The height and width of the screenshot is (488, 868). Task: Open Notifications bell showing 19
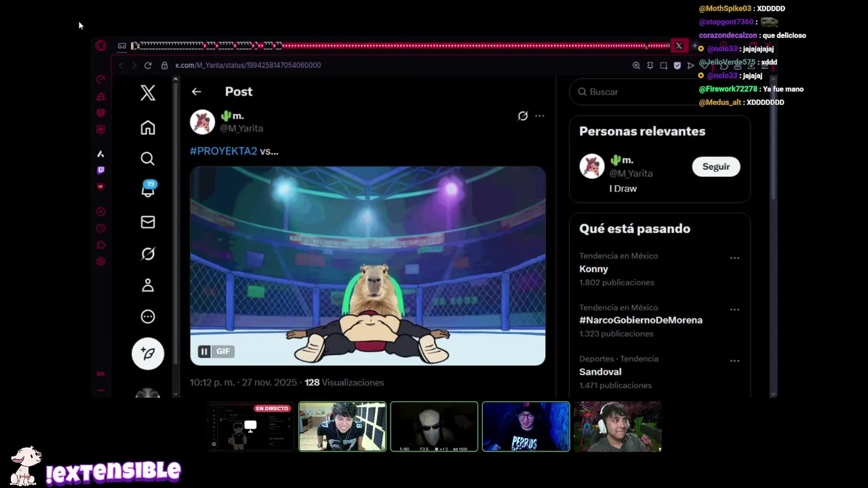tap(148, 189)
